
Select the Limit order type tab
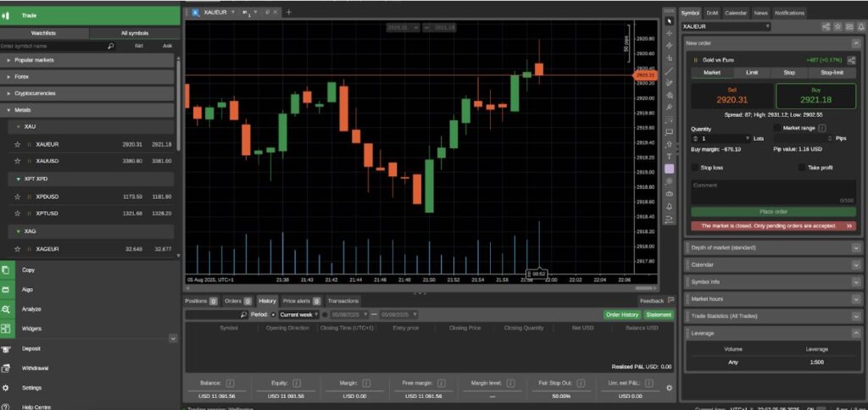(751, 73)
